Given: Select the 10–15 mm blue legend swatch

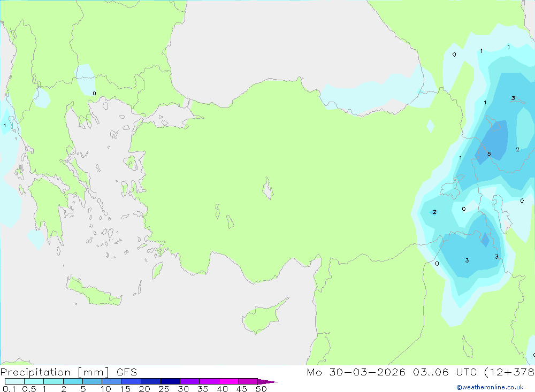Looking at the screenshot, I should [x=112, y=381].
